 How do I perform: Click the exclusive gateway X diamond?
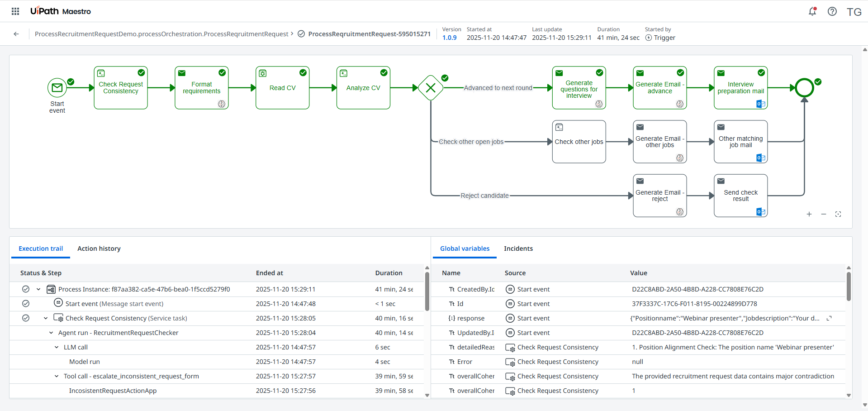[x=431, y=88]
